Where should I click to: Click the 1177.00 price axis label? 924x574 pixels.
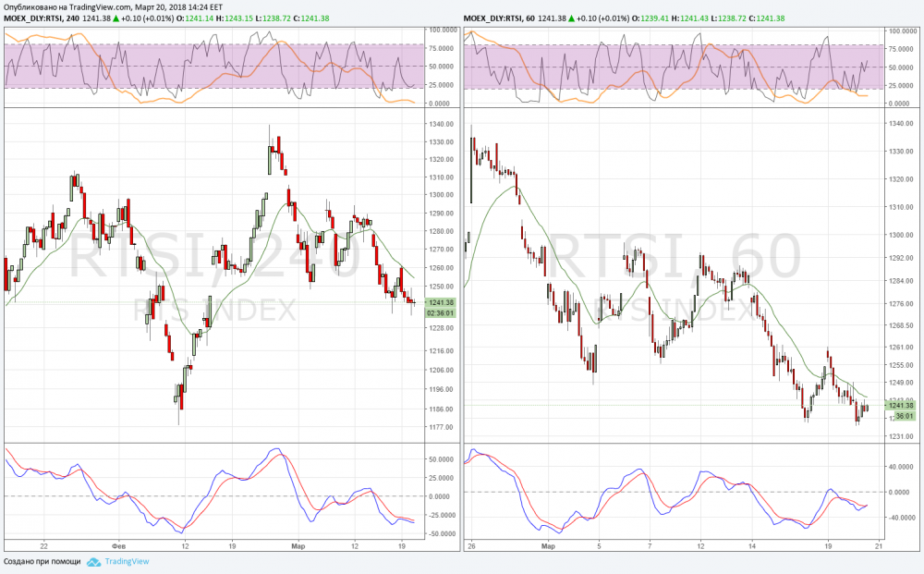442,427
